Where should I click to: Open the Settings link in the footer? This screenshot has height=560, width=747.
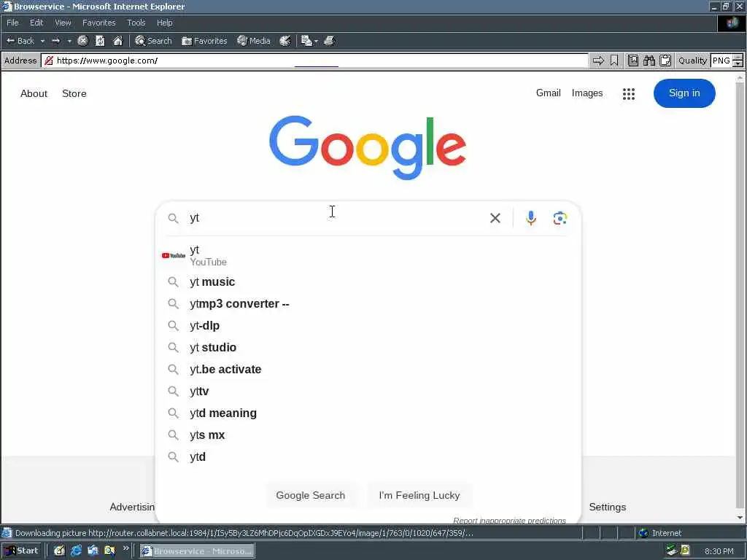[608, 507]
